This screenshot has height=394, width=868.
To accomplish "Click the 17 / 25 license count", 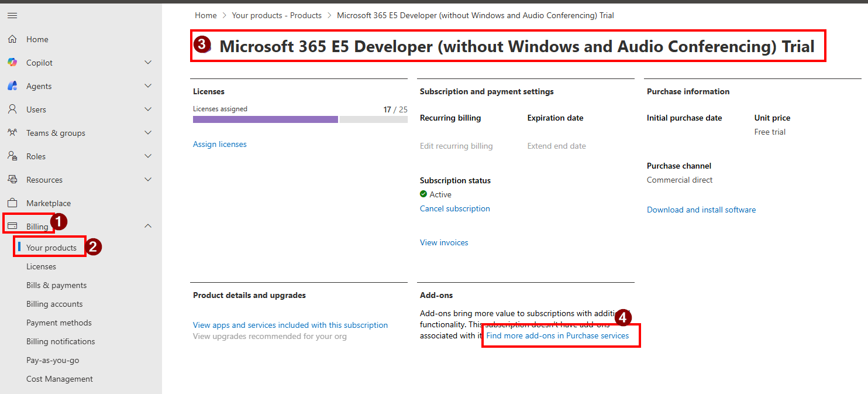I will click(x=395, y=109).
